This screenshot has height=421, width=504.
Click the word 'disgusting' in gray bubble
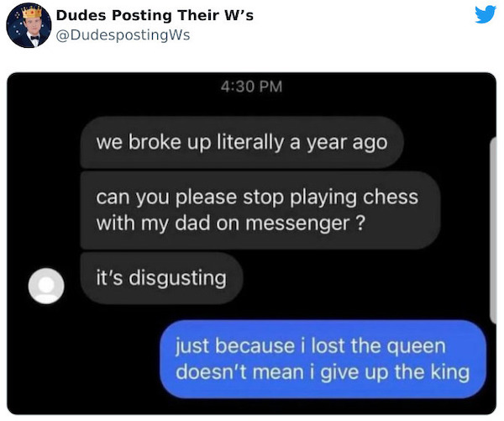click(178, 278)
